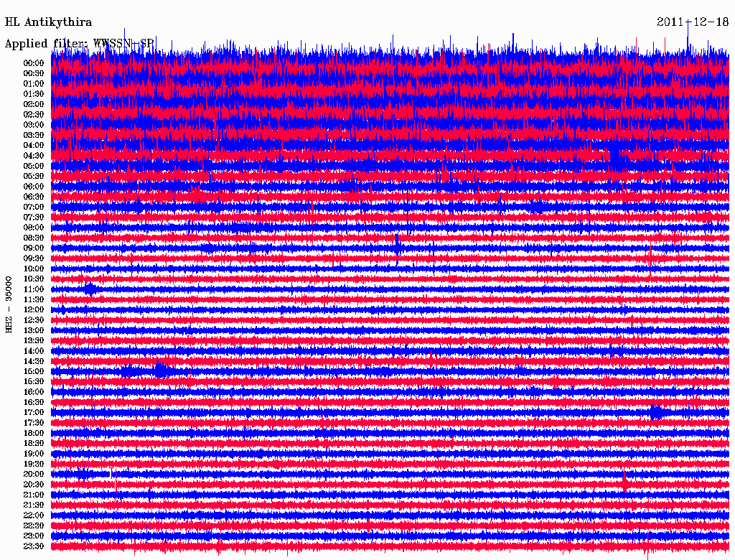Screen dimensions: 735x560
Task: Select the 08:00 time label
Action: click(x=34, y=228)
